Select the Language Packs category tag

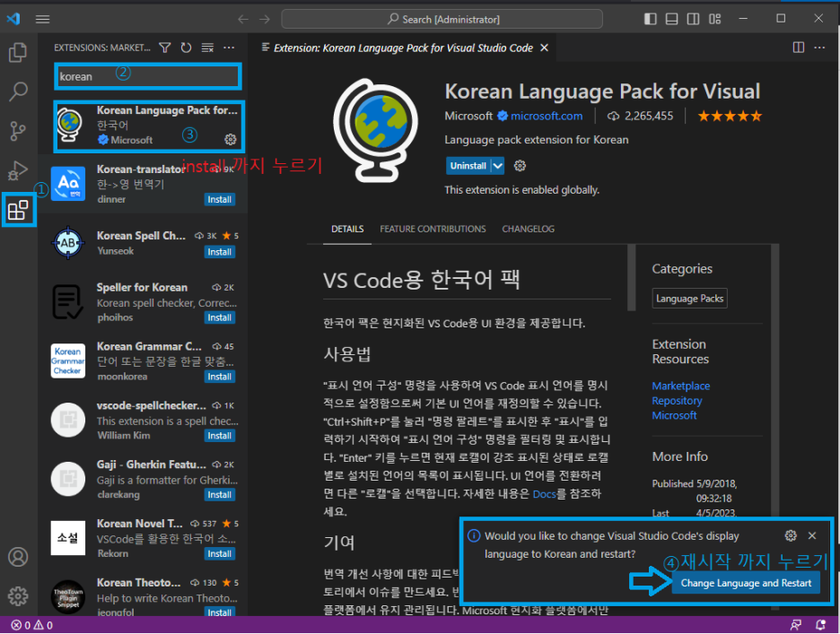[x=689, y=299]
